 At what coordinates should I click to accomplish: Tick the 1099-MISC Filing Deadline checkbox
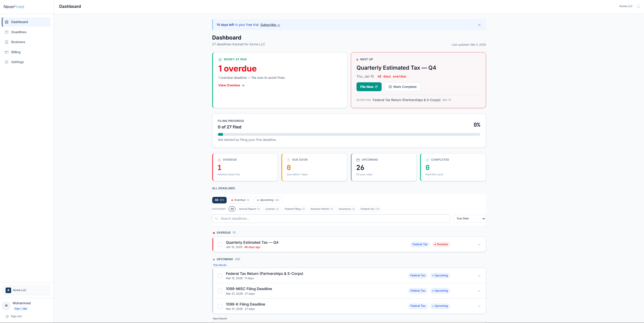coord(220,291)
